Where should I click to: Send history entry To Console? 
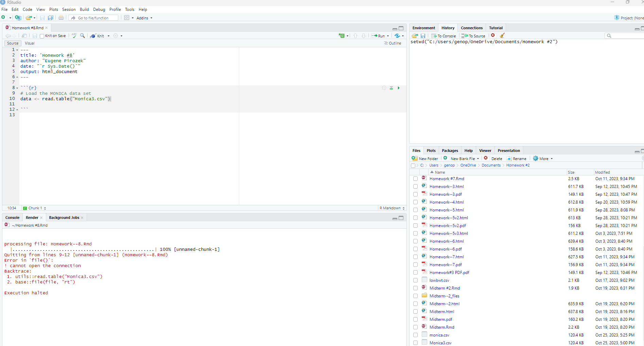click(443, 36)
